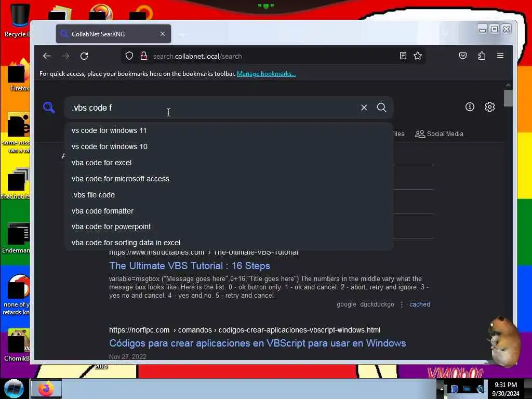
Task: Bookmark this page with the star
Action: 418,56
